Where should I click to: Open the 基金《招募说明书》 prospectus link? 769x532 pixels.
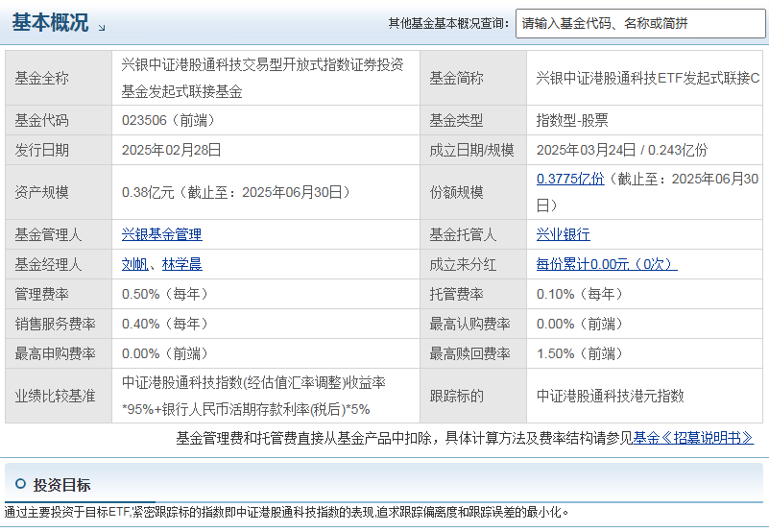click(x=693, y=438)
